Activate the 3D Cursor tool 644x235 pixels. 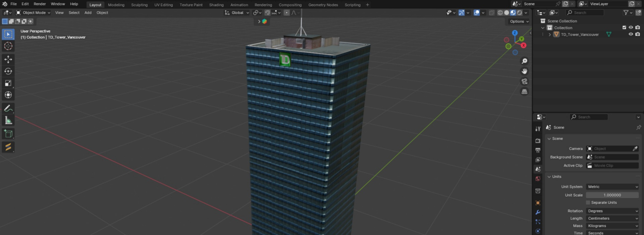tap(8, 46)
